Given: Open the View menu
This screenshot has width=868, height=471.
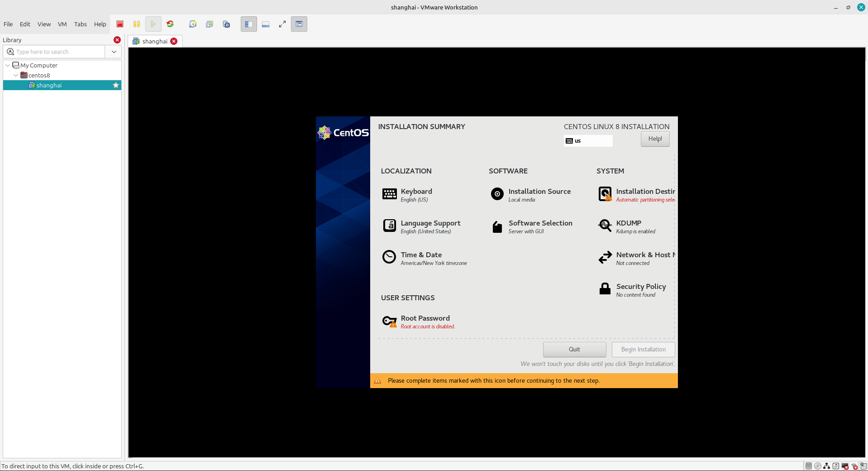Looking at the screenshot, I should (44, 24).
